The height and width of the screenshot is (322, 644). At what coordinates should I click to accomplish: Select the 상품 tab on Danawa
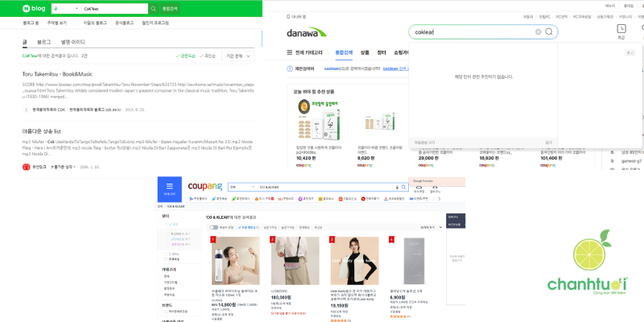[x=365, y=52]
